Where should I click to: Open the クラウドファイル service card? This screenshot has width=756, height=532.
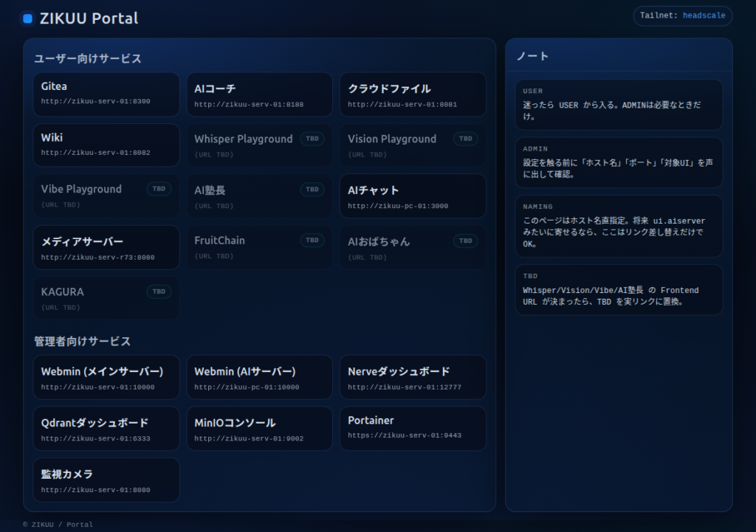pos(413,94)
